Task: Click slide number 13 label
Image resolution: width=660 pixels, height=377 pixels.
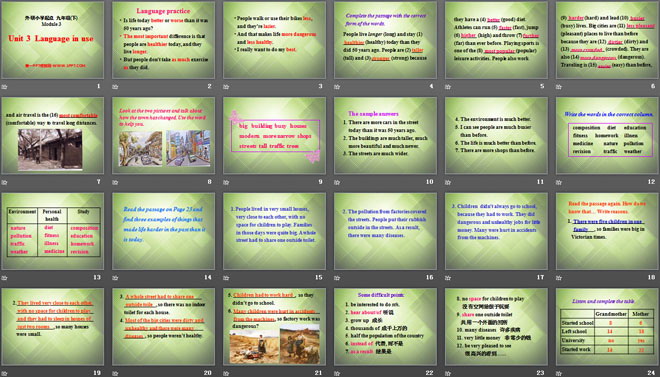Action: click(x=97, y=277)
